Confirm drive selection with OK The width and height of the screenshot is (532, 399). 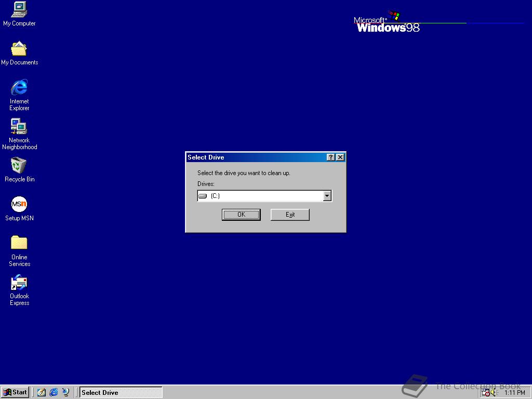click(241, 215)
